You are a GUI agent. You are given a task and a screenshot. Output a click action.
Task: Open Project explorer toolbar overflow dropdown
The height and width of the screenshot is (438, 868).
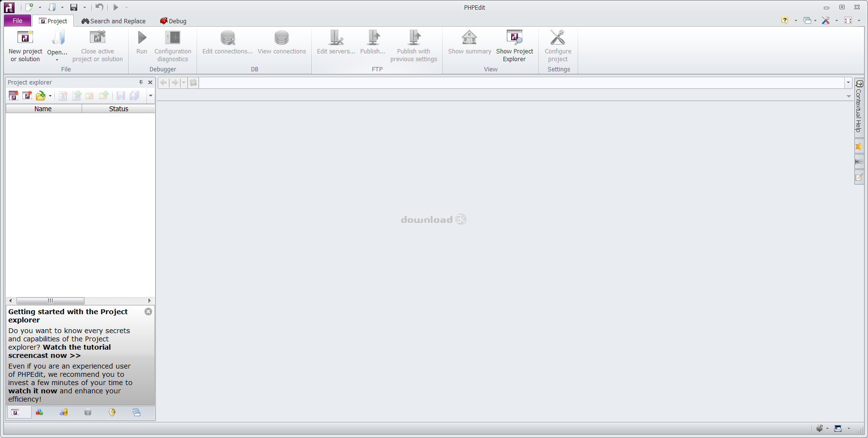click(x=150, y=96)
